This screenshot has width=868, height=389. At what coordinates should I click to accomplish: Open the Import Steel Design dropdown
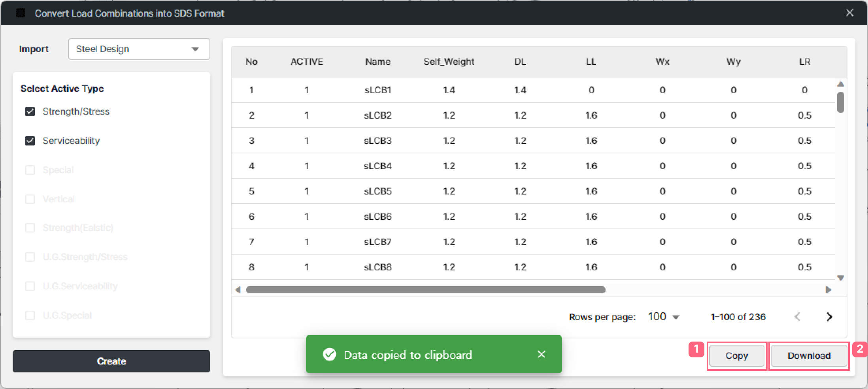[x=139, y=49]
